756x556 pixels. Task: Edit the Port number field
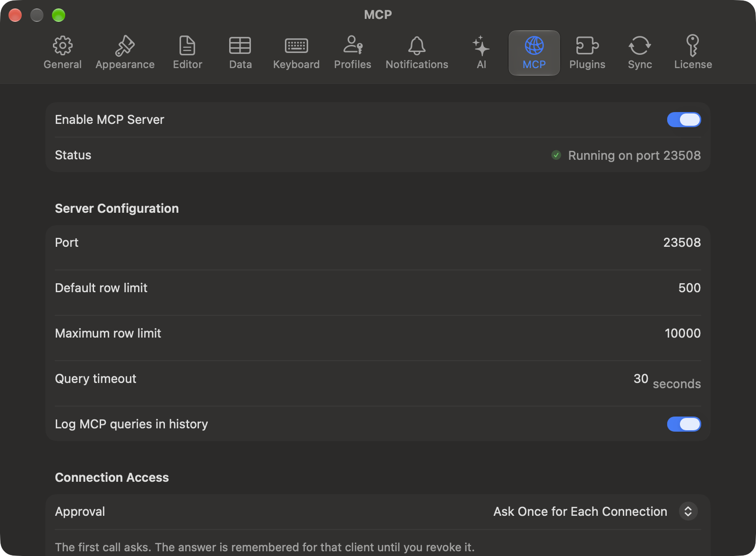[x=682, y=243]
